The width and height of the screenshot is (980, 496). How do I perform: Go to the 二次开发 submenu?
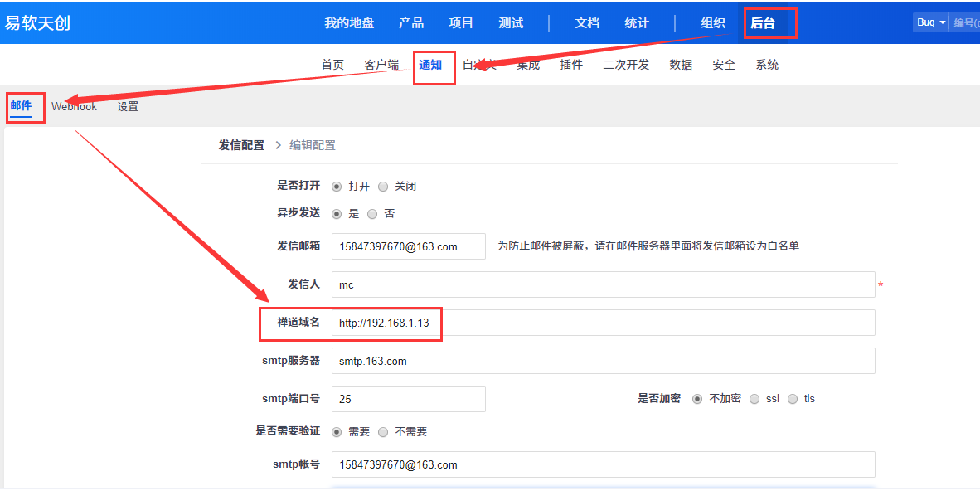(626, 65)
